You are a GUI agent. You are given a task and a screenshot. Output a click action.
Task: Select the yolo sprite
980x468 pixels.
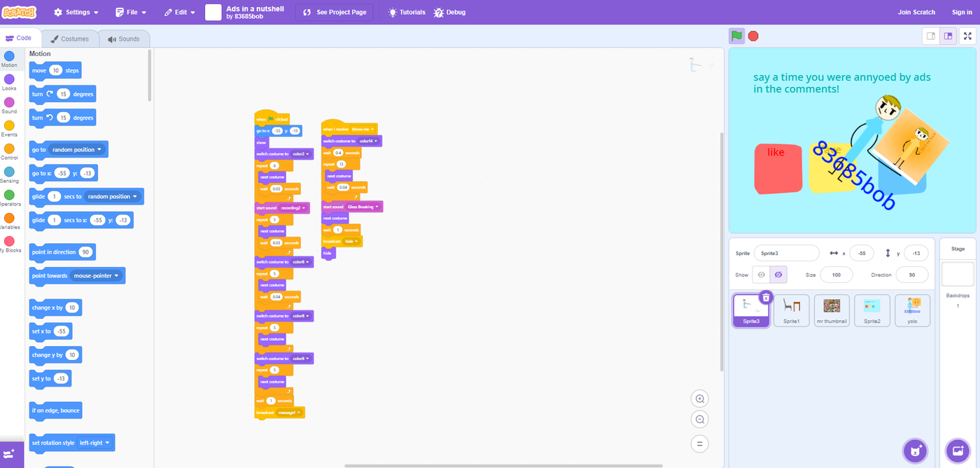pyautogui.click(x=912, y=310)
